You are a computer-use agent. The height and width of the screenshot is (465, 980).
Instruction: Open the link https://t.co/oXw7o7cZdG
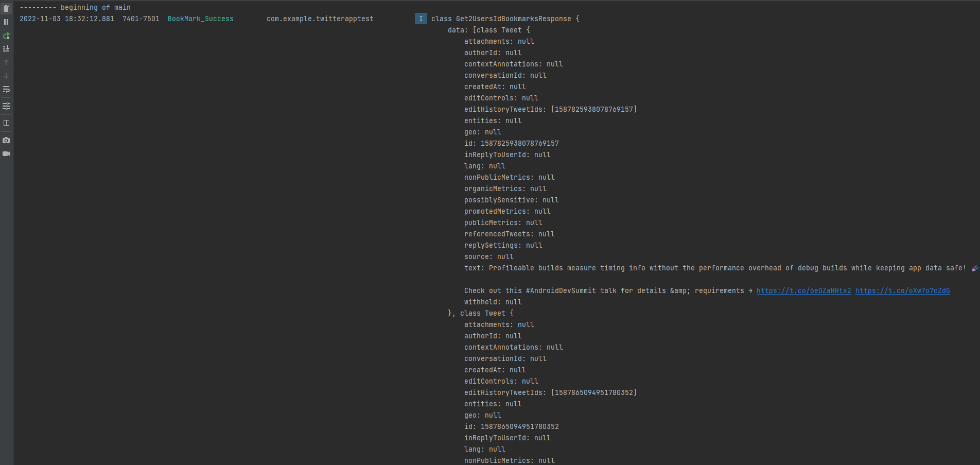pos(902,290)
